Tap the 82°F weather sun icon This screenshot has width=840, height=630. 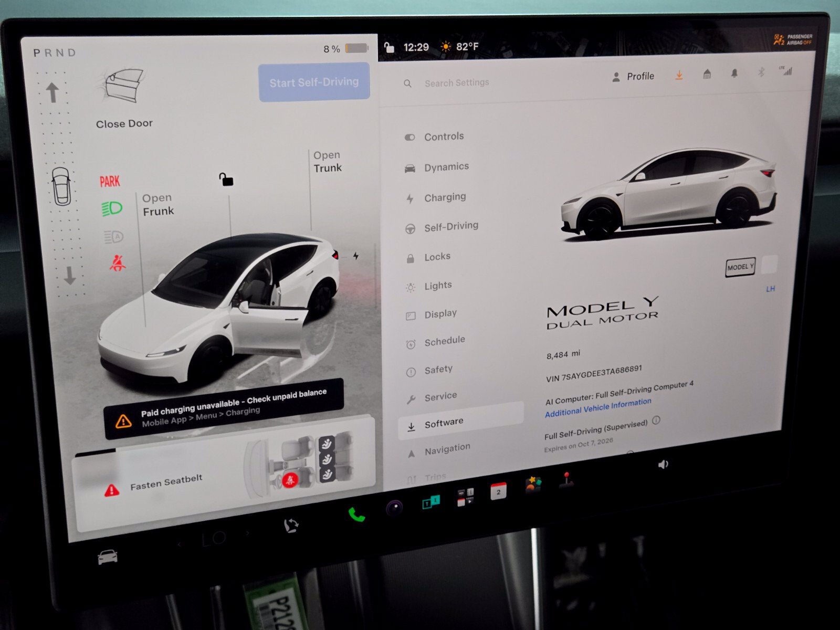click(x=446, y=47)
